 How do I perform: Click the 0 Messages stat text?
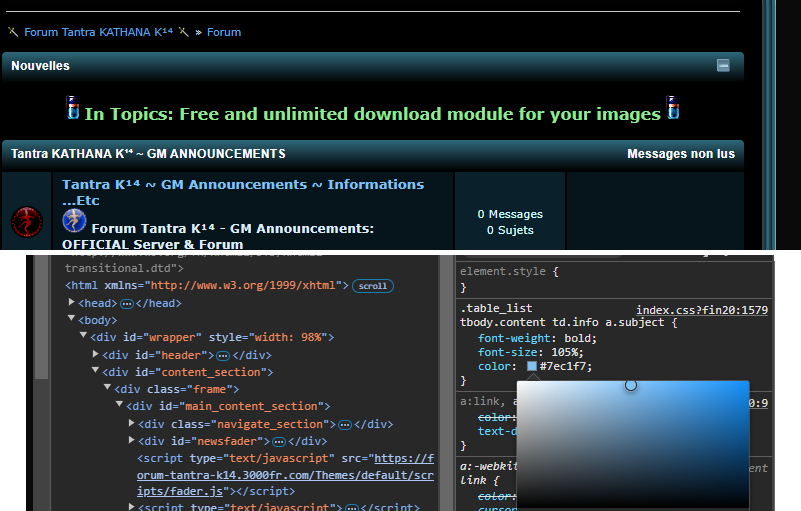[510, 214]
